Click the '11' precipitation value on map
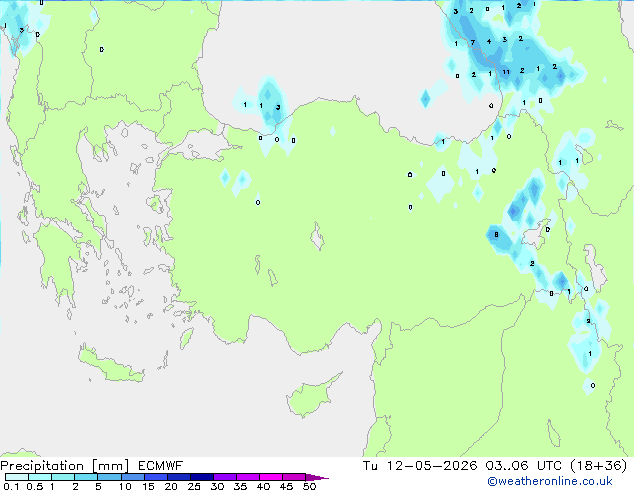Screen dimensions: 634x490 506,72
